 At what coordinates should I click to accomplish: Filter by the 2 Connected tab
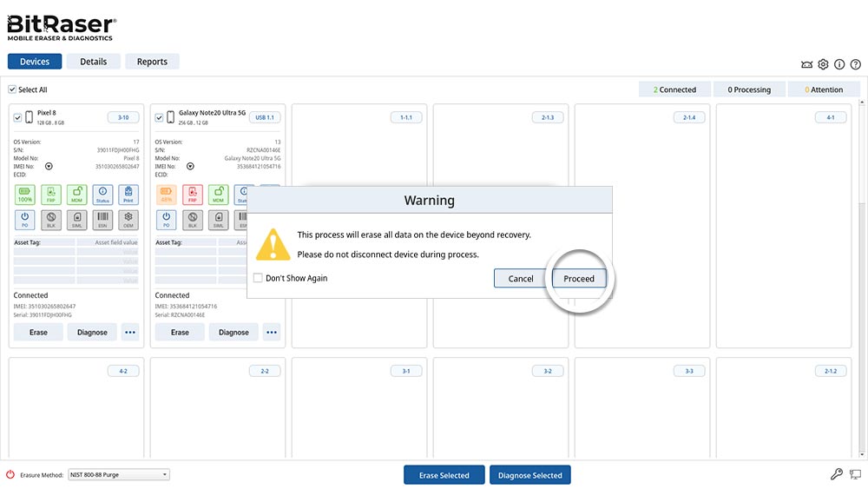(x=674, y=89)
